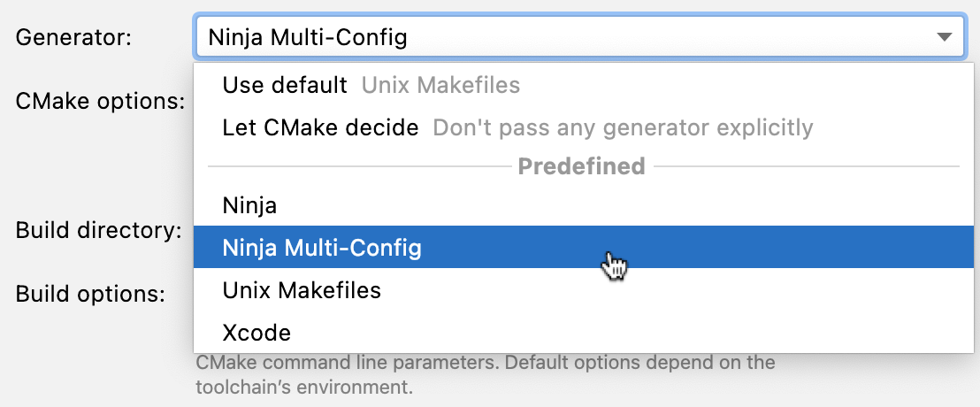Click the gray "Unix Makefiles" hint beside Use default
This screenshot has height=407, width=980.
click(440, 86)
